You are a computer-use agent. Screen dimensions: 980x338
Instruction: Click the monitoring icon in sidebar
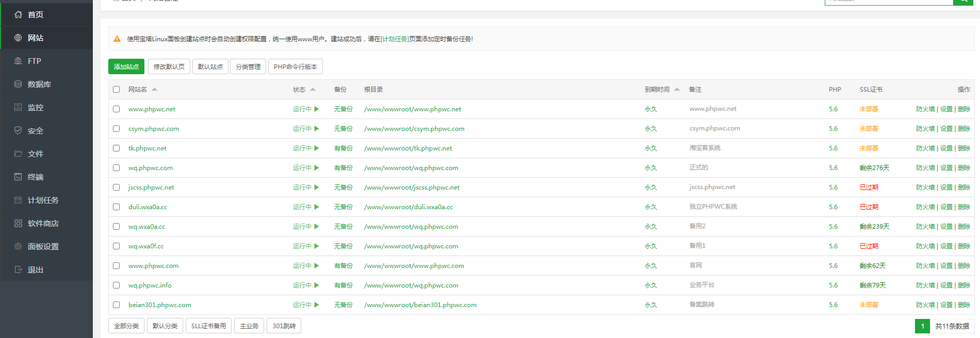pyautogui.click(x=18, y=107)
